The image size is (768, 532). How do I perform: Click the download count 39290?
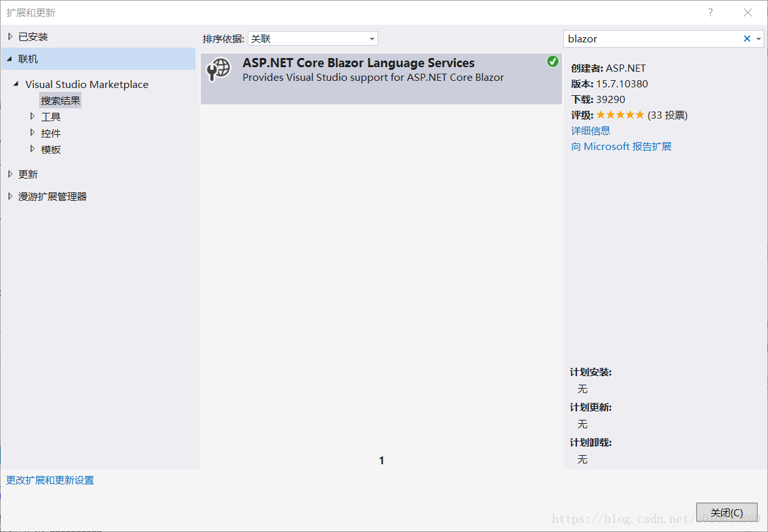point(611,100)
